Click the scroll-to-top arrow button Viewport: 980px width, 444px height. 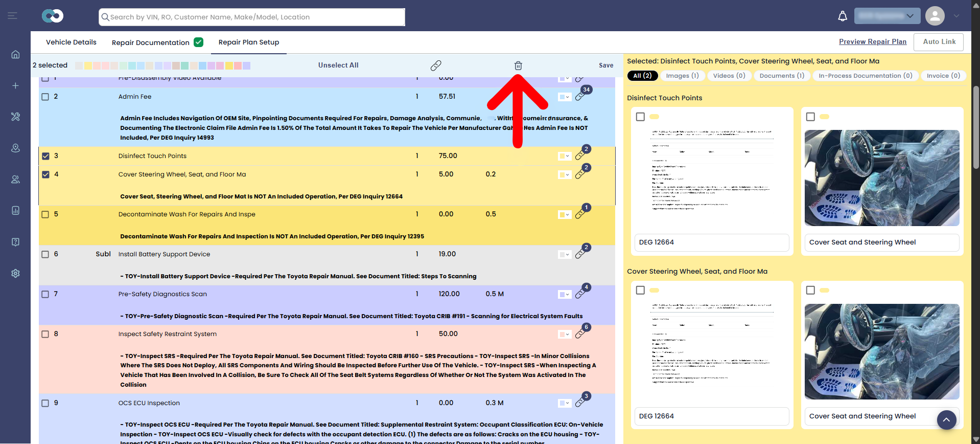[946, 419]
